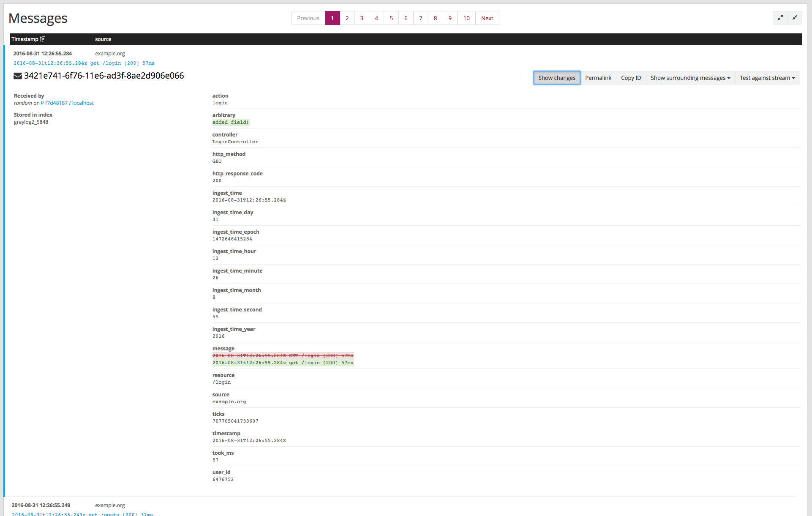The image size is (812, 516).
Task: Click the Received by label
Action: point(29,96)
